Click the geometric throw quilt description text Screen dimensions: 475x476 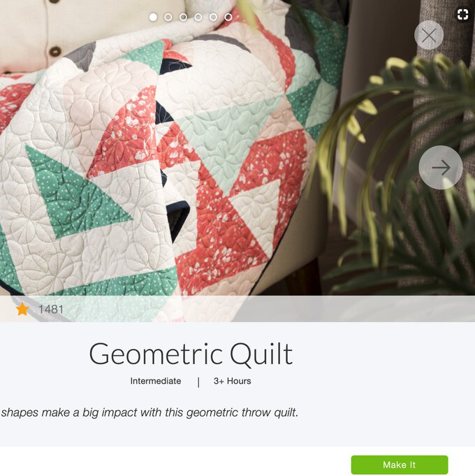point(149,412)
